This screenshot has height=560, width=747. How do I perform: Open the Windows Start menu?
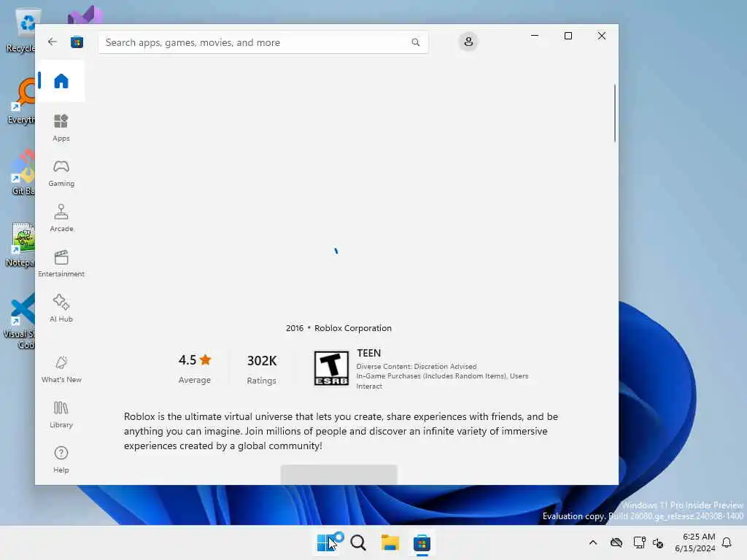pos(326,542)
